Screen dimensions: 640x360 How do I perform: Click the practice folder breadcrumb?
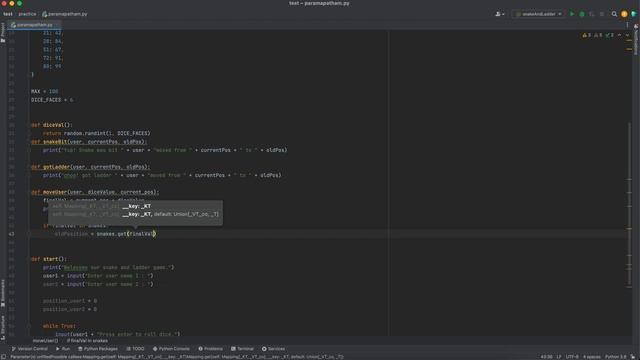pyautogui.click(x=27, y=14)
